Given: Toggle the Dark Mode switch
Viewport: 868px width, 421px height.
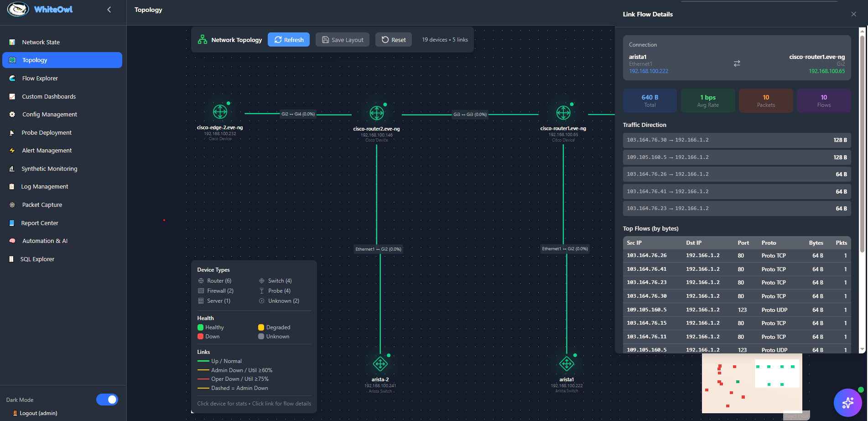Looking at the screenshot, I should [107, 400].
